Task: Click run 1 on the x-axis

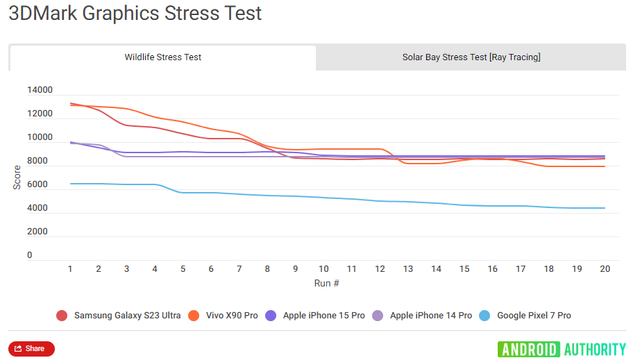Action: 70,269
